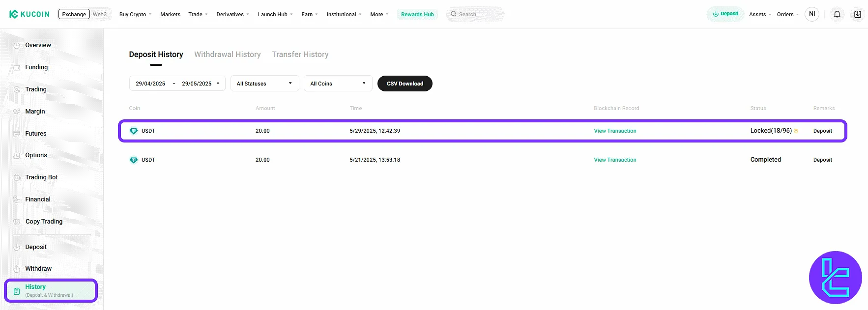Switch to the Withdrawal History tab
The width and height of the screenshot is (868, 310).
point(228,55)
